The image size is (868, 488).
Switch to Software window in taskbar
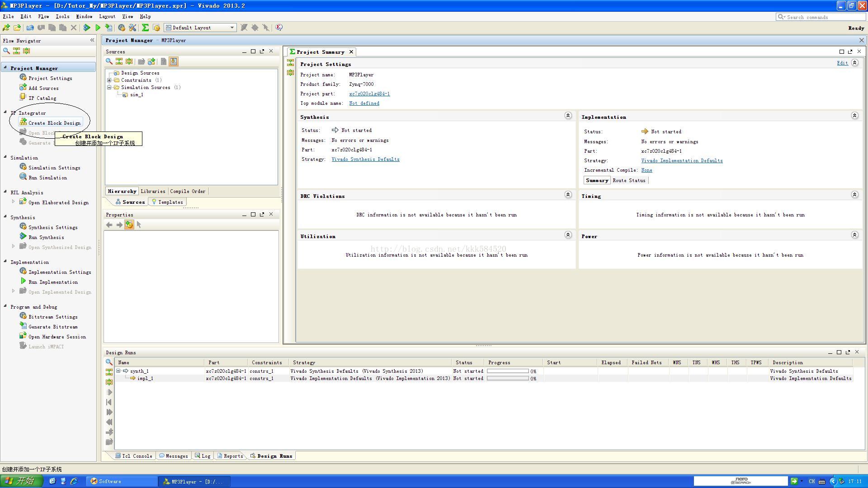click(122, 482)
